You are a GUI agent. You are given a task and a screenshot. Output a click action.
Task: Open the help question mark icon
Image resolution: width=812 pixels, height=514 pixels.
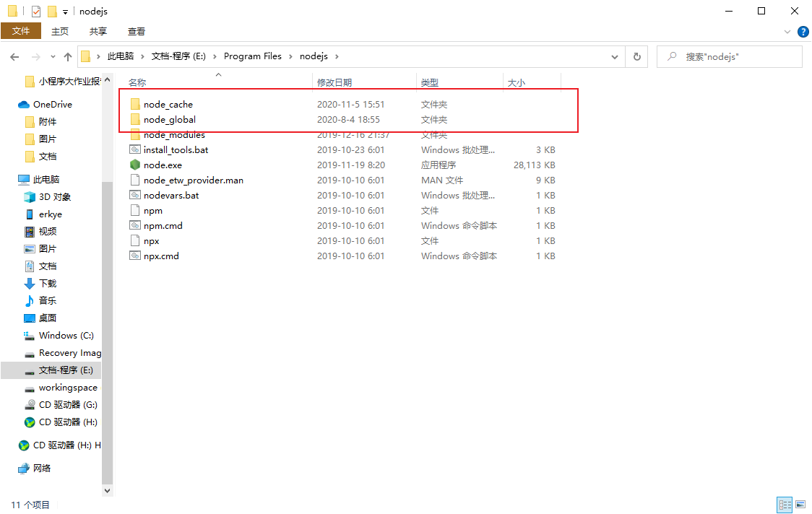point(803,32)
